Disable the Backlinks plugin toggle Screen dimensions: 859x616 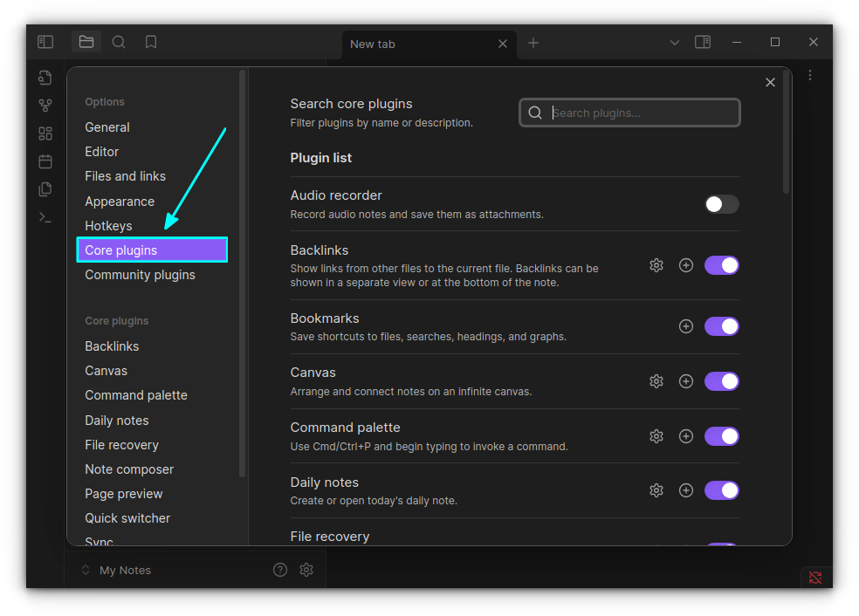click(721, 265)
